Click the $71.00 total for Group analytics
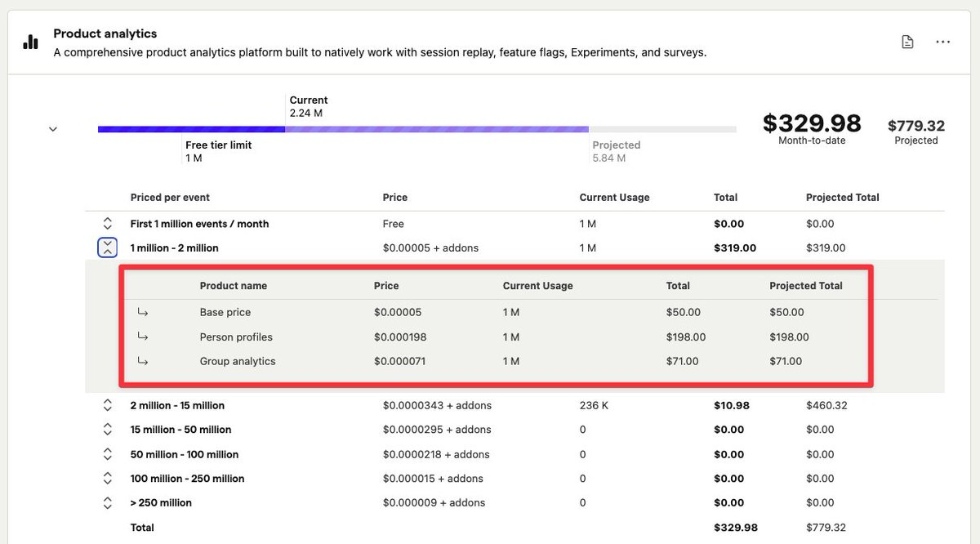The height and width of the screenshot is (544, 980). click(683, 361)
